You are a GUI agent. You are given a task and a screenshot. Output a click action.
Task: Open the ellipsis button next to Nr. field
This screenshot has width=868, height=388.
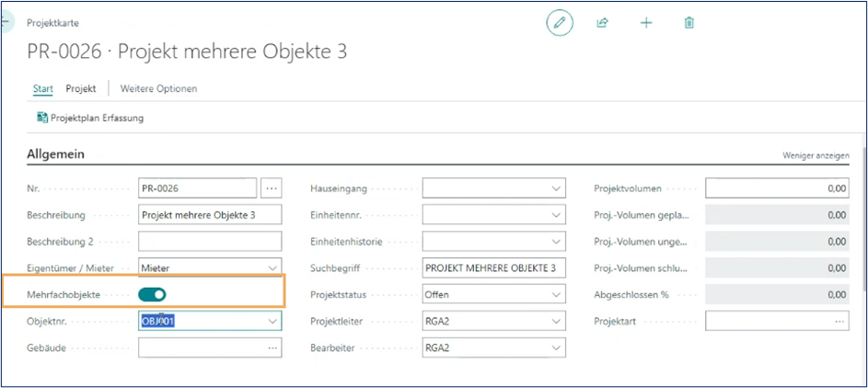pyautogui.click(x=271, y=188)
